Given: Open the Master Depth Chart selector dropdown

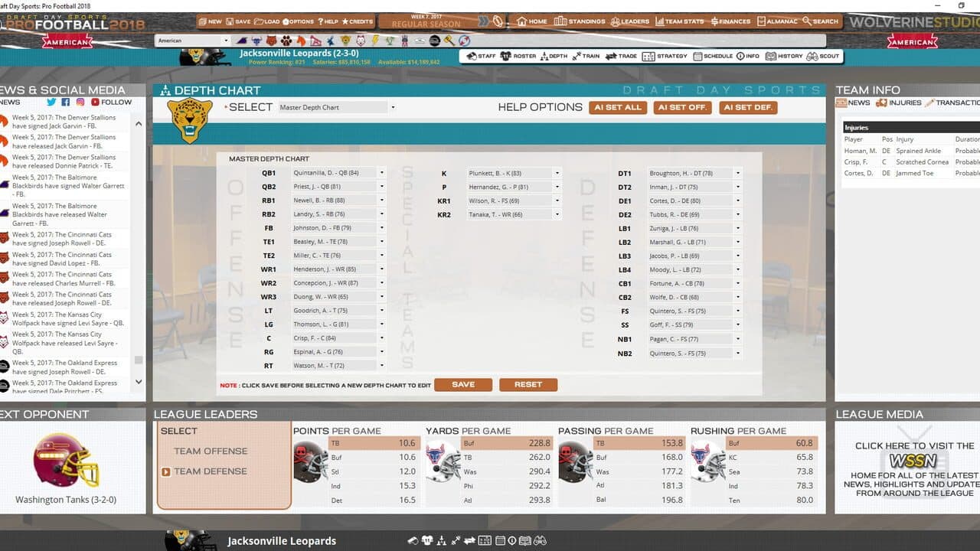Looking at the screenshot, I should tap(337, 107).
